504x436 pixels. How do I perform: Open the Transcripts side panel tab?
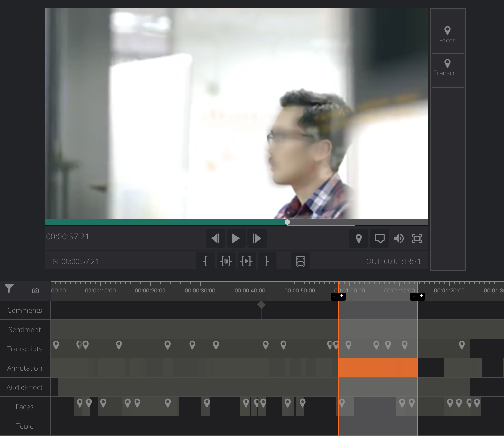(447, 68)
